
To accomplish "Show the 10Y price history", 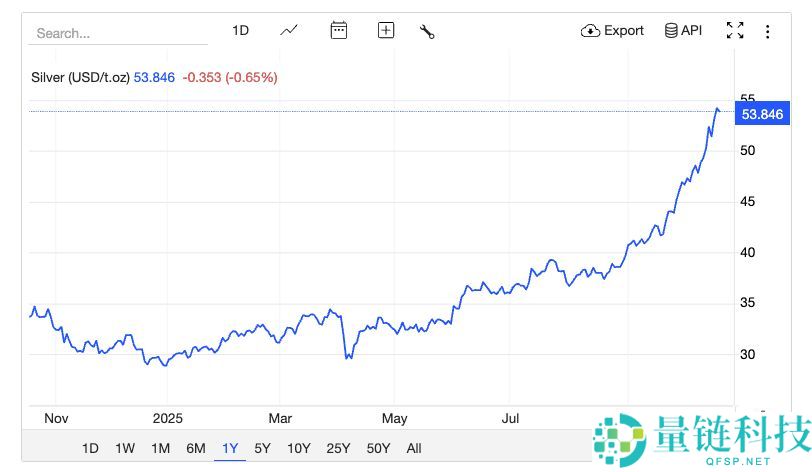I will coord(298,448).
